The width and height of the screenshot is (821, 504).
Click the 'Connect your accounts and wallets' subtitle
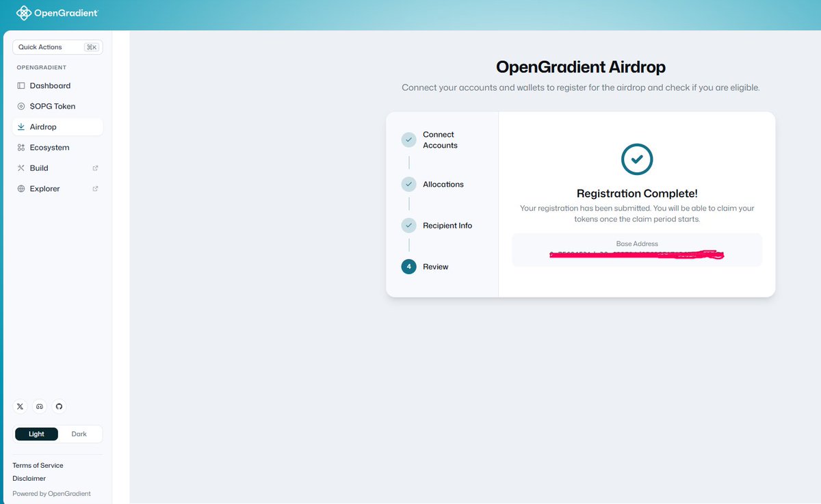click(x=581, y=88)
